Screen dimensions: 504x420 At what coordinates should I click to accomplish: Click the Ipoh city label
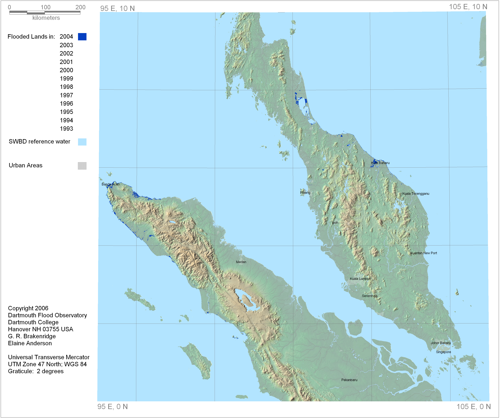click(335, 223)
